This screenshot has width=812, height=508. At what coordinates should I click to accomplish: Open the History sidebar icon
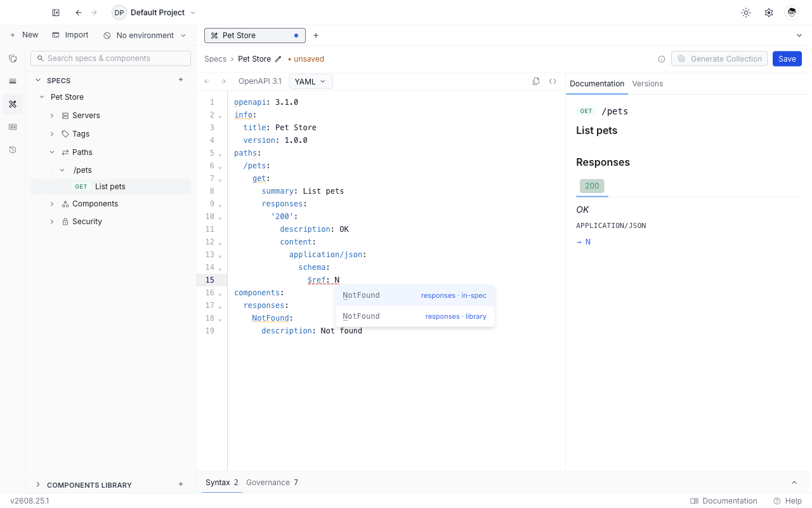pyautogui.click(x=13, y=150)
